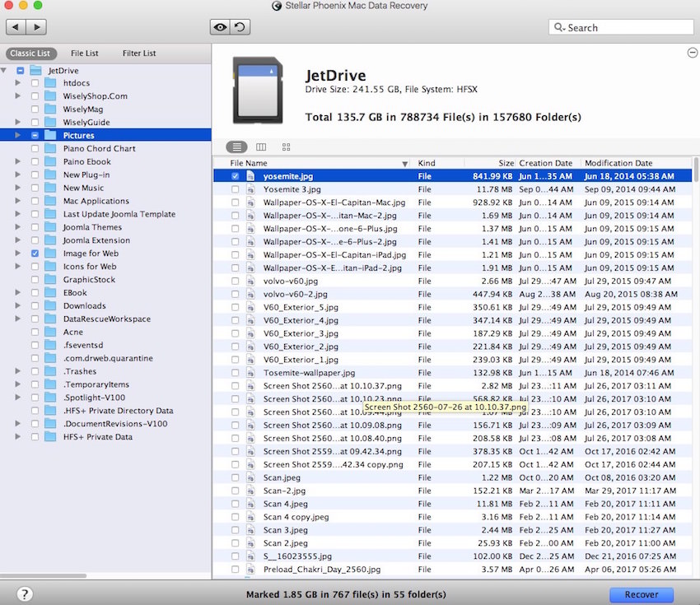Click the forward navigation arrow

[36, 27]
